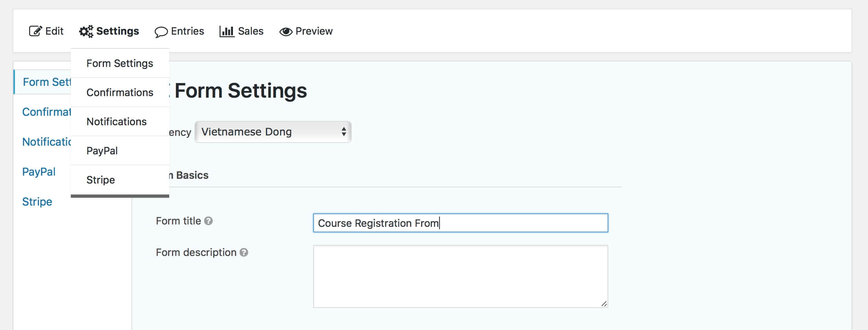Click help icon beside Form title
This screenshot has width=868, height=330.
point(209,221)
